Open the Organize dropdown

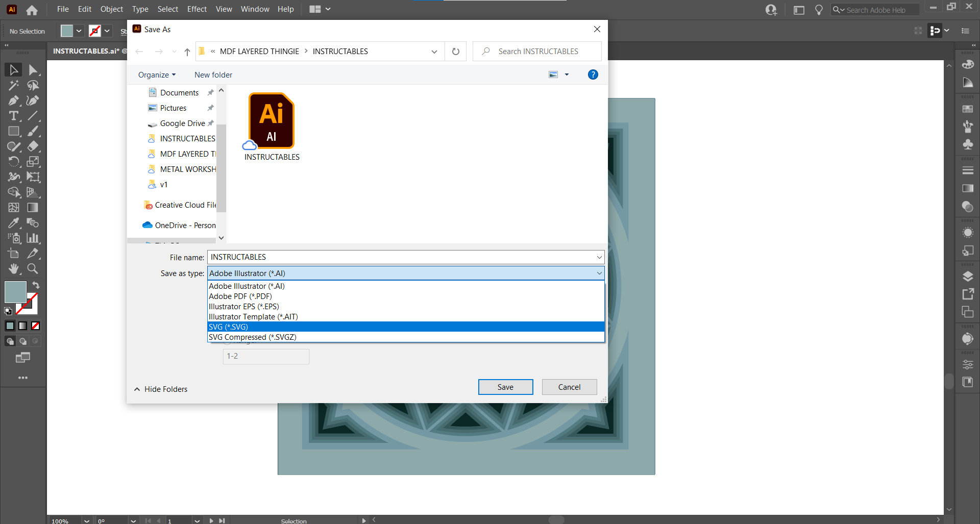tap(157, 75)
